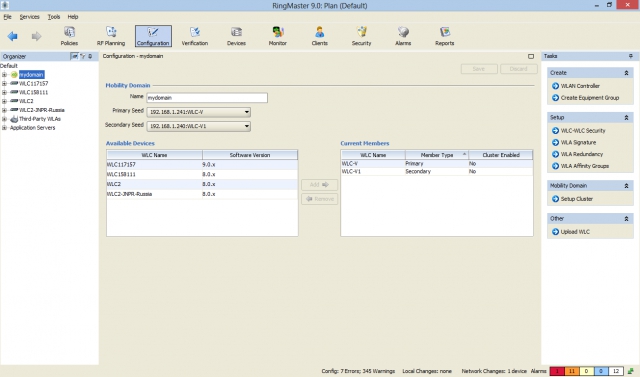Viewport: 640px width, 377px height.
Task: Open the RF Planning view
Action: pos(111,36)
